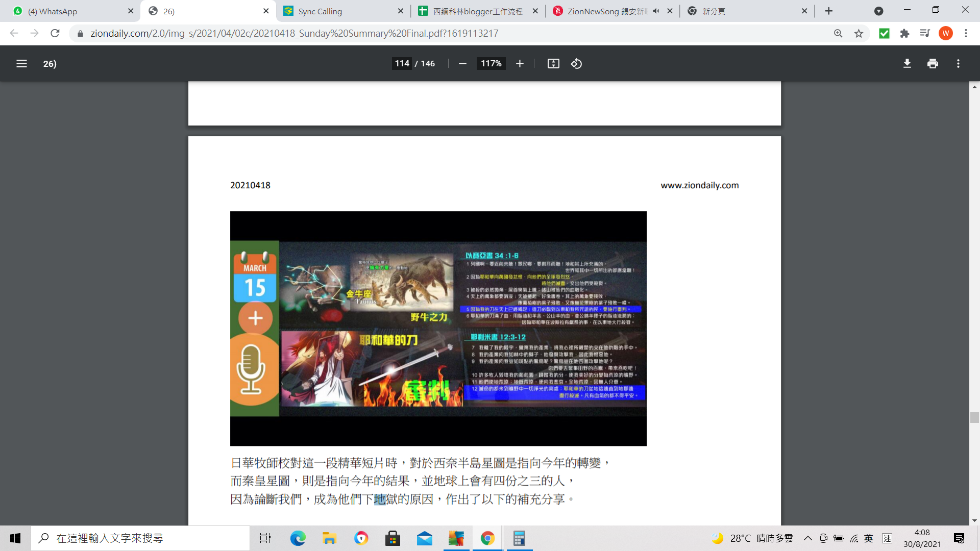Viewport: 980px width, 551px height.
Task: Click the site lock icon in address bar
Action: pyautogui.click(x=80, y=33)
